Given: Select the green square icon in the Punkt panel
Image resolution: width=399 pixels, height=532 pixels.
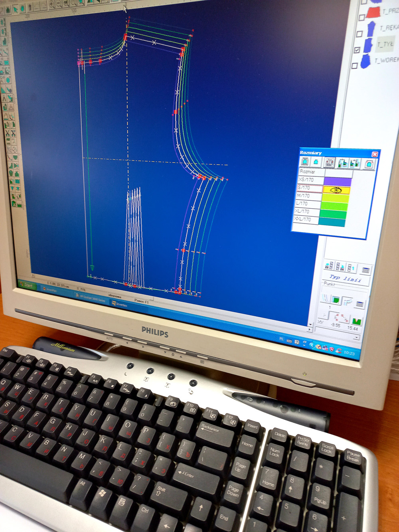Looking at the screenshot, I should tap(336, 300).
